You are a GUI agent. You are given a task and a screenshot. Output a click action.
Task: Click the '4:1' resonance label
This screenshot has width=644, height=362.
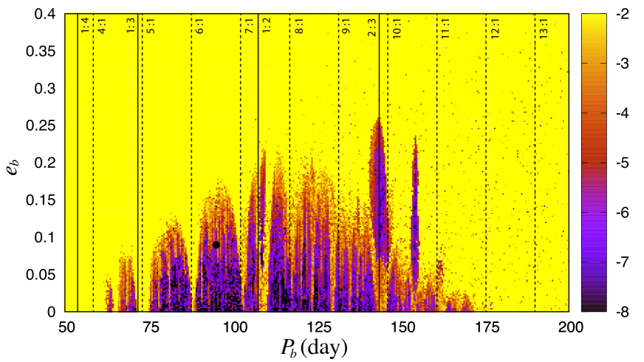[101, 25]
